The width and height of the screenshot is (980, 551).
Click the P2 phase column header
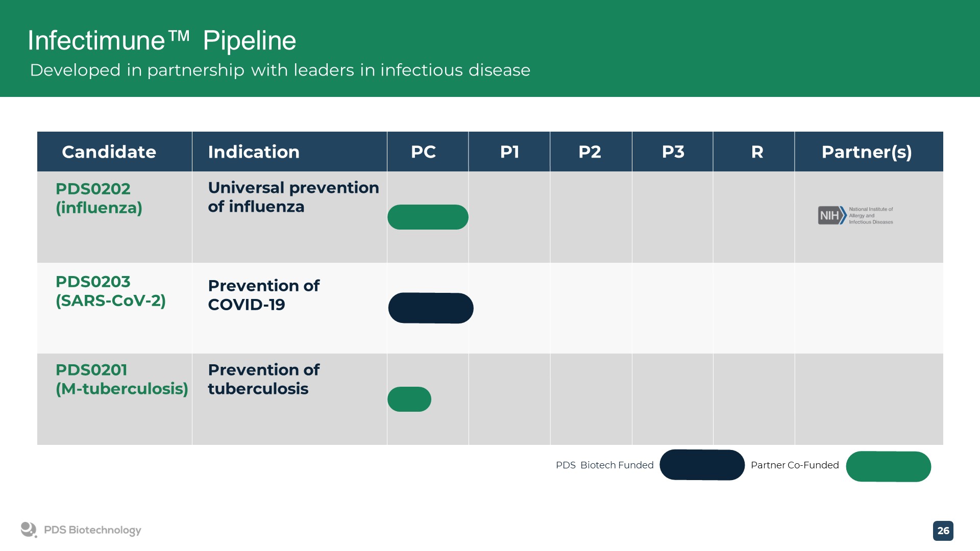pos(590,152)
